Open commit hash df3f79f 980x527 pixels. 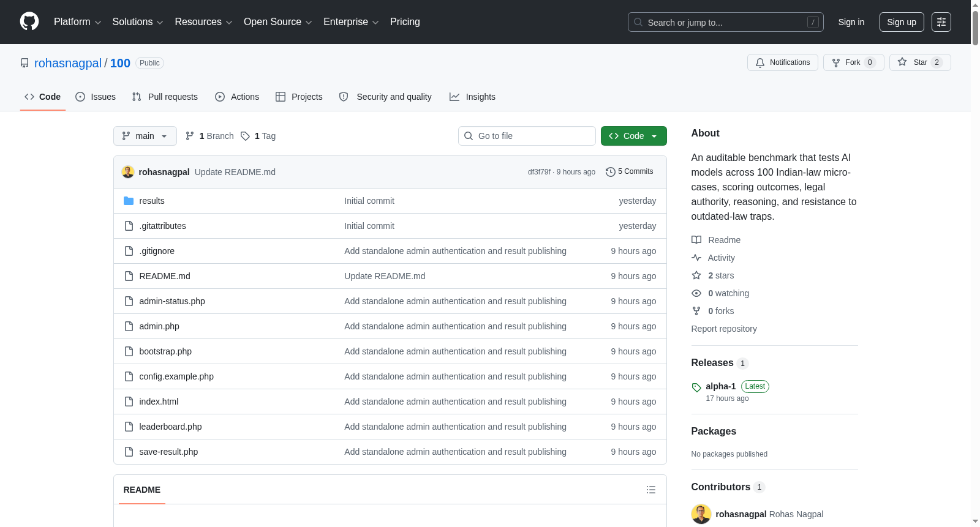(x=539, y=172)
